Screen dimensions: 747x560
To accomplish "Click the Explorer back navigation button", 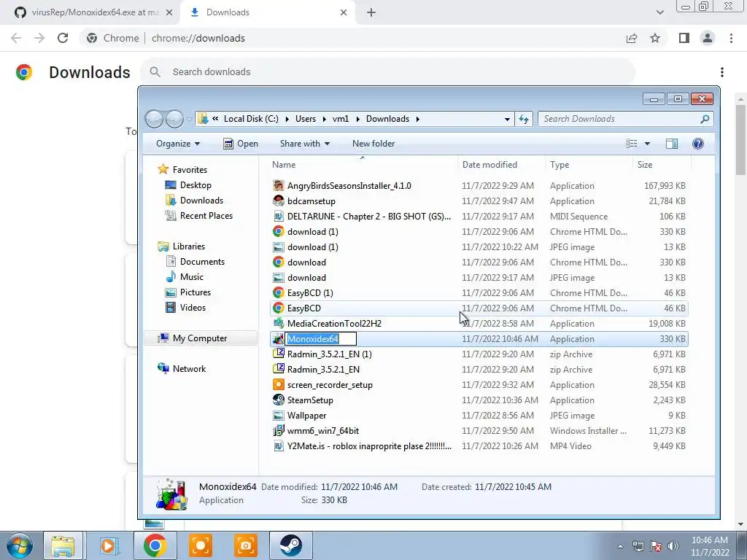I will click(154, 119).
